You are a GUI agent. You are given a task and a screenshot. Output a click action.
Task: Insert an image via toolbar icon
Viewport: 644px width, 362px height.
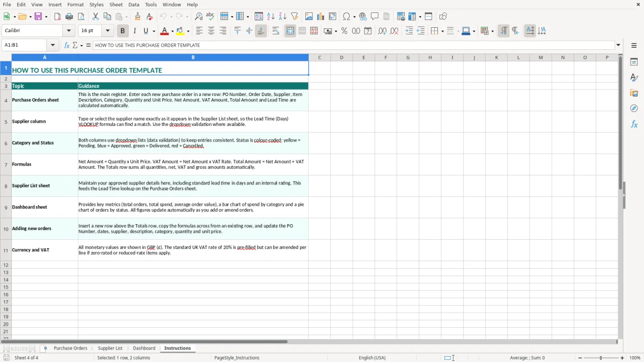(x=309, y=17)
